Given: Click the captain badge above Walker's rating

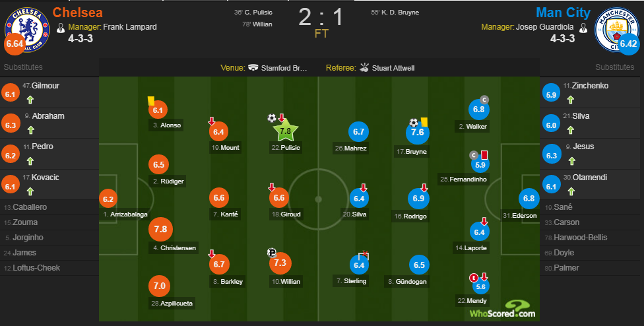Looking at the screenshot, I should (484, 99).
